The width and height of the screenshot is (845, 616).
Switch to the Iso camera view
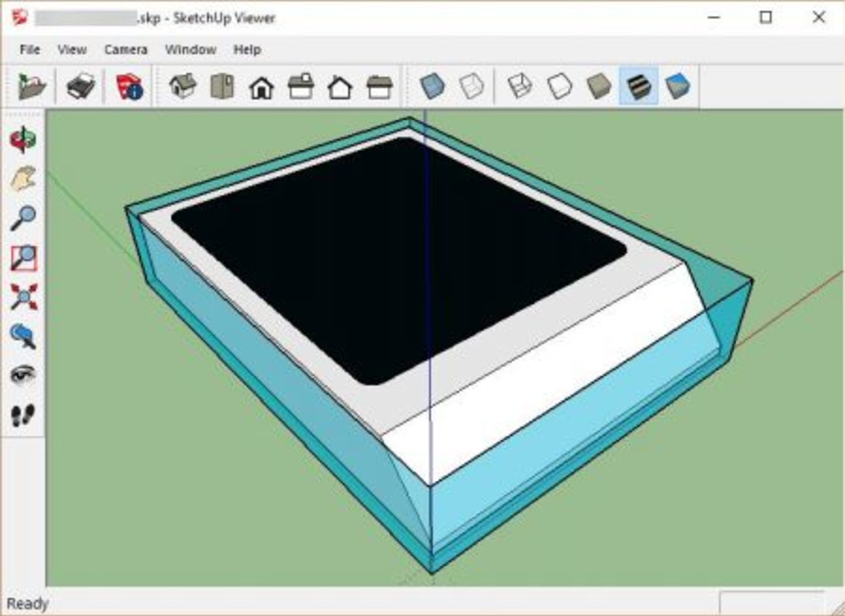[182, 86]
